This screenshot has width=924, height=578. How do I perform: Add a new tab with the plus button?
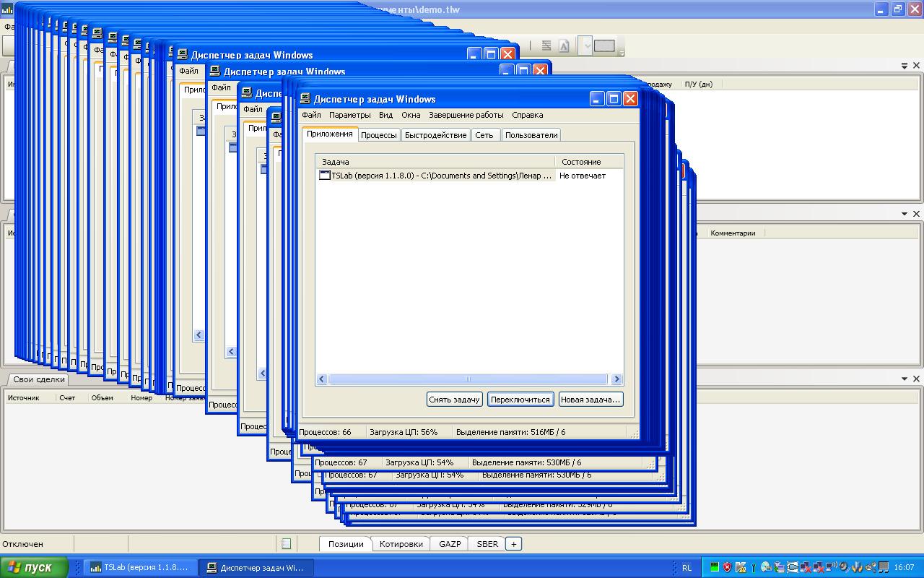[x=513, y=544]
